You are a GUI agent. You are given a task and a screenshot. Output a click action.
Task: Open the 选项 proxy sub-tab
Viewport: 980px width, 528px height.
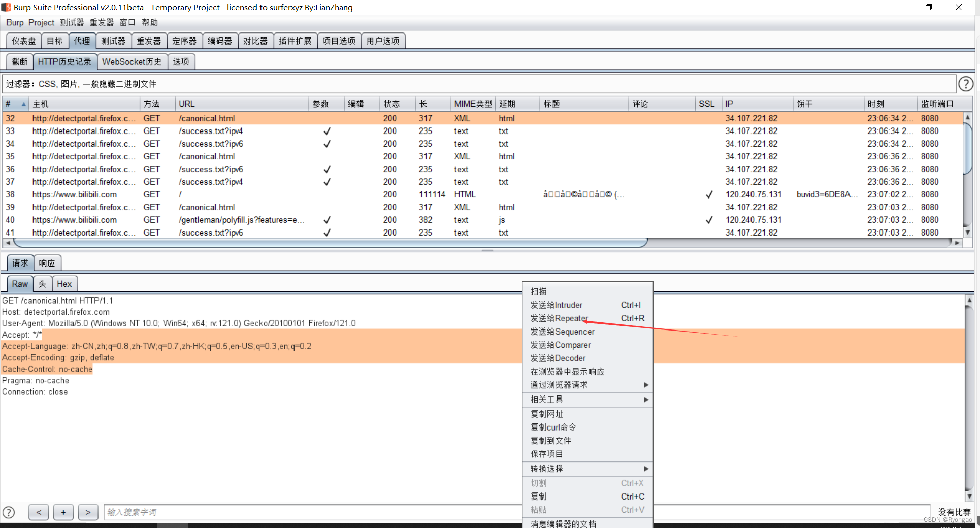click(181, 62)
